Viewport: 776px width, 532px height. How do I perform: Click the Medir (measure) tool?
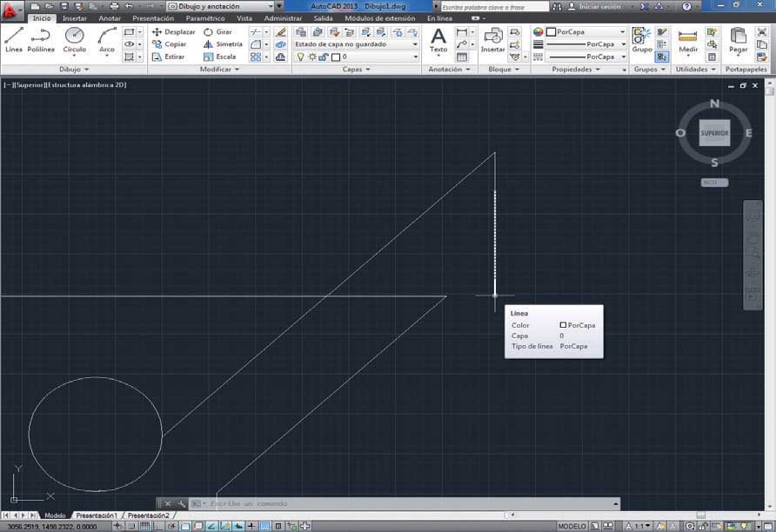coord(688,41)
